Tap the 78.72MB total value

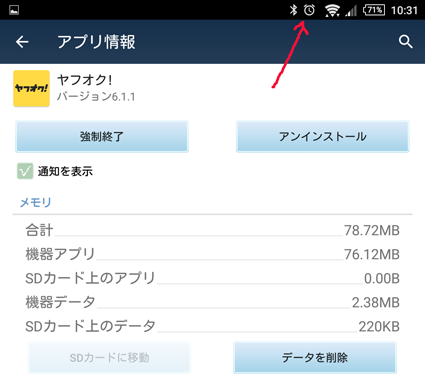(x=372, y=230)
